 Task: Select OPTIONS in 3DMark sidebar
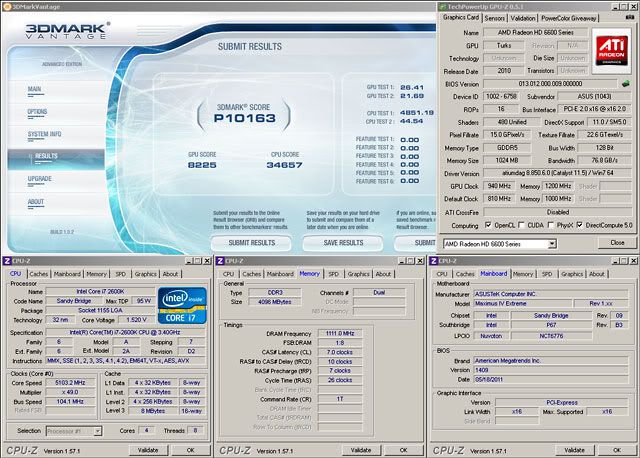click(38, 112)
